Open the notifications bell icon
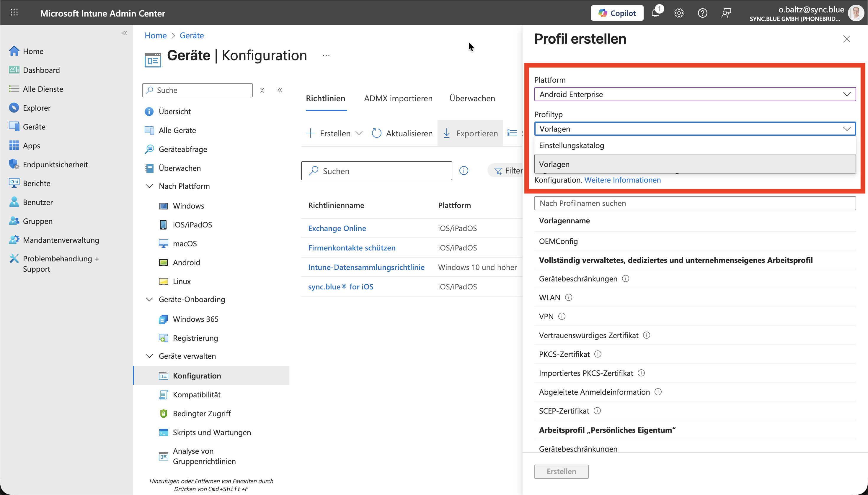This screenshot has width=868, height=495. 656,13
